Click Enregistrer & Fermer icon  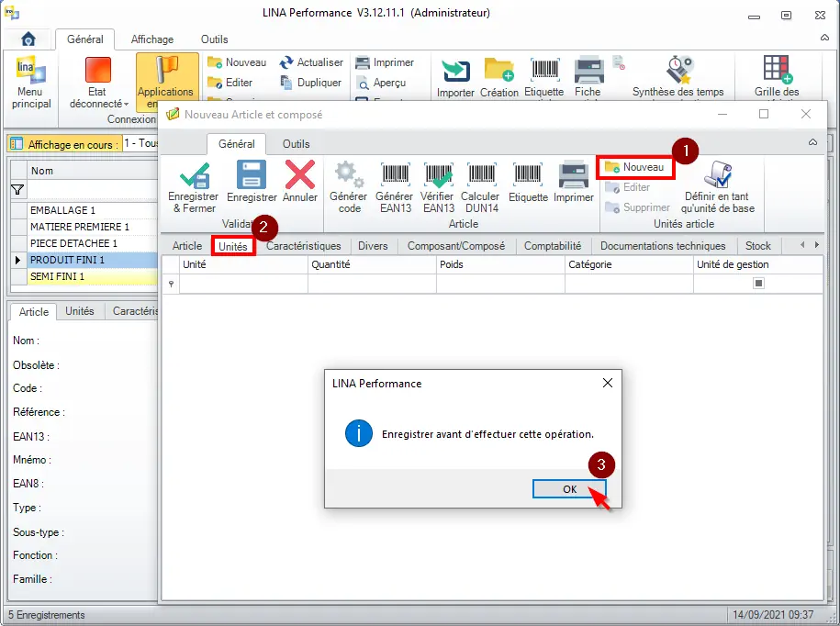[194, 175]
